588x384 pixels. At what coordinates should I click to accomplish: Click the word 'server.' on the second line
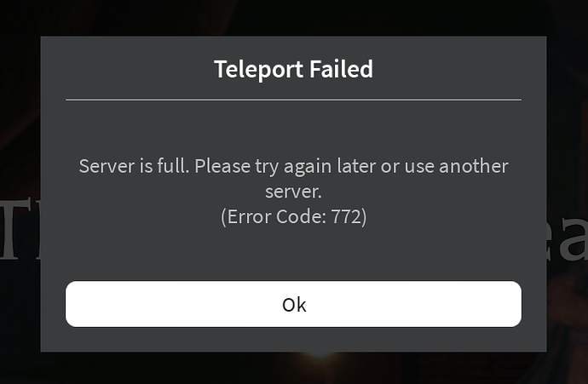(x=294, y=192)
